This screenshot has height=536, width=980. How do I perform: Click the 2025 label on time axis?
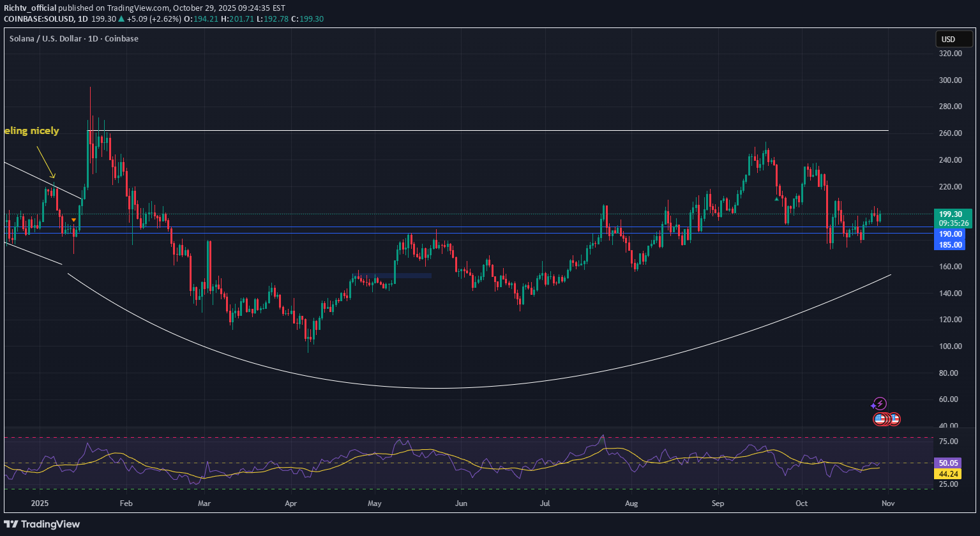40,503
